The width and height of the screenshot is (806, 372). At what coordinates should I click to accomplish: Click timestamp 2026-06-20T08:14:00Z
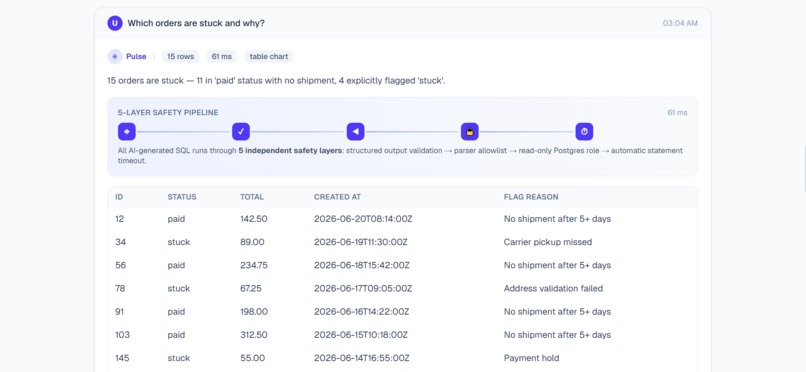(363, 219)
